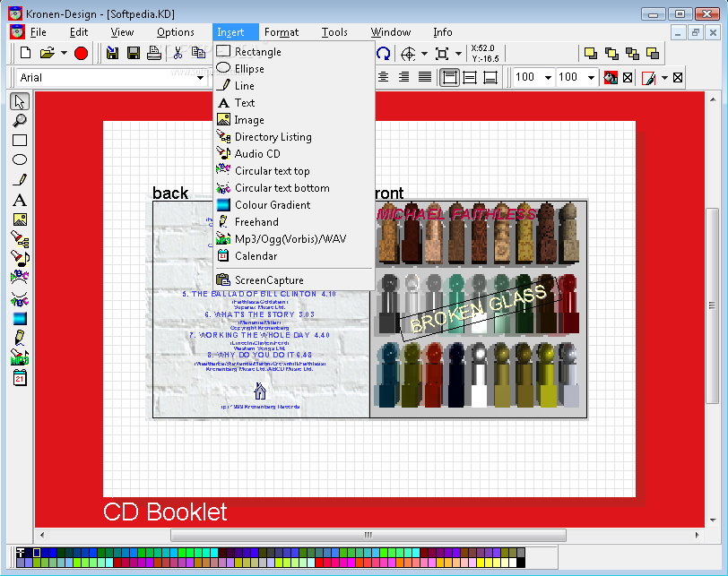Create a new document via toolbar icon
This screenshot has width=728, height=576.
(x=25, y=53)
